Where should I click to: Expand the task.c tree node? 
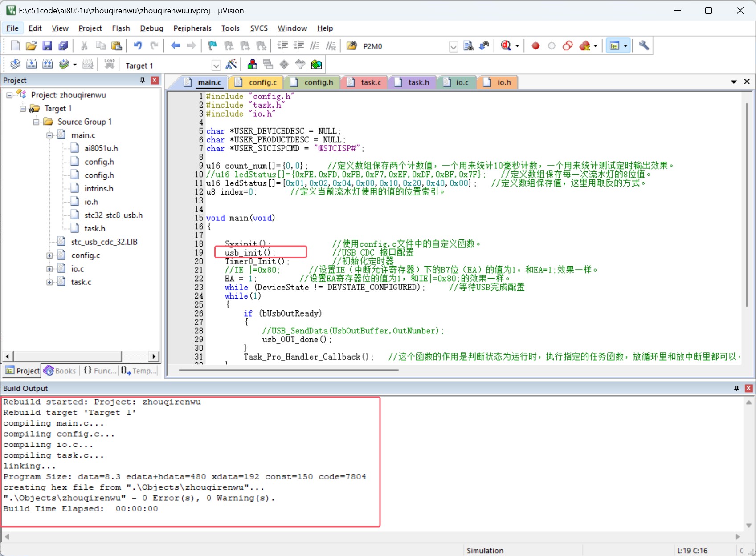[x=49, y=282]
